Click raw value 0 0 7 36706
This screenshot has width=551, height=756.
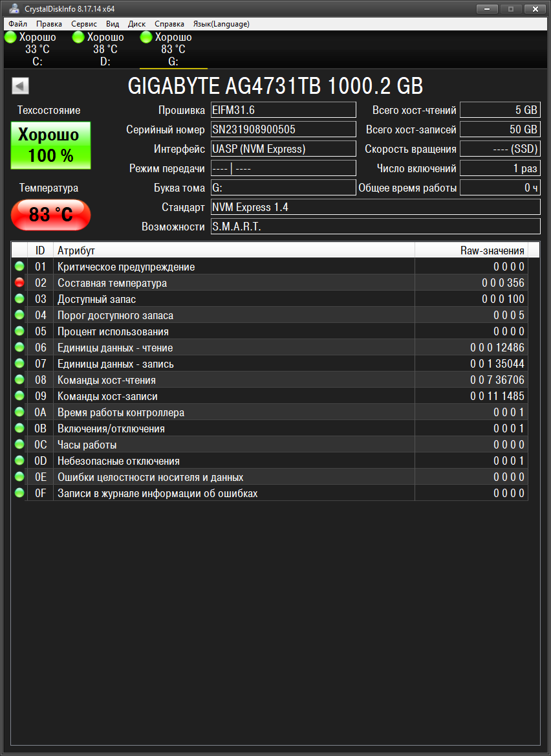pyautogui.click(x=497, y=380)
